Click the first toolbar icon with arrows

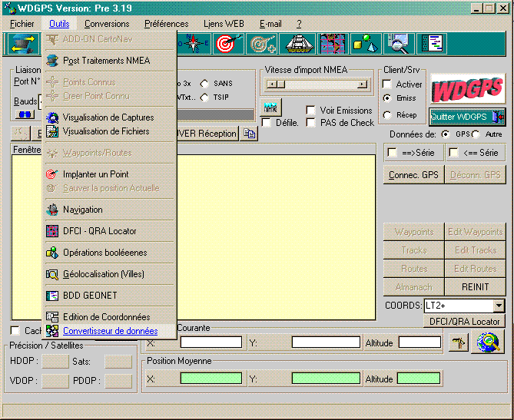point(21,44)
